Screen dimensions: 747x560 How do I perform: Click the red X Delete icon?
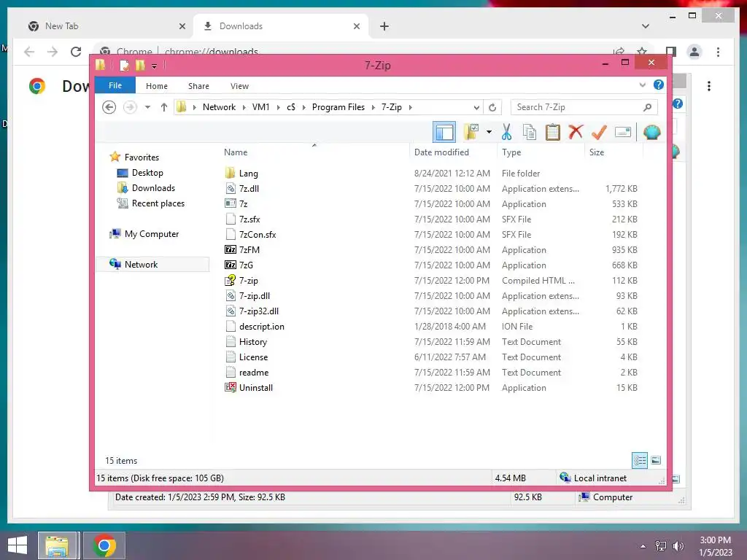point(576,131)
